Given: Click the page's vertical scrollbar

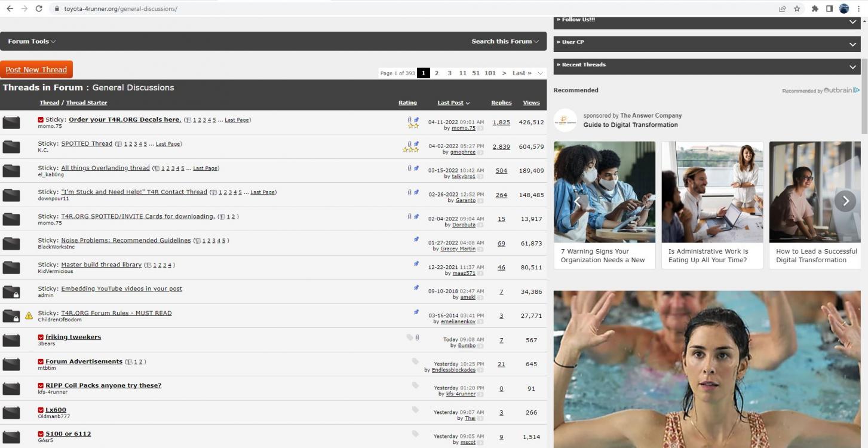Looking at the screenshot, I should pos(864,96).
